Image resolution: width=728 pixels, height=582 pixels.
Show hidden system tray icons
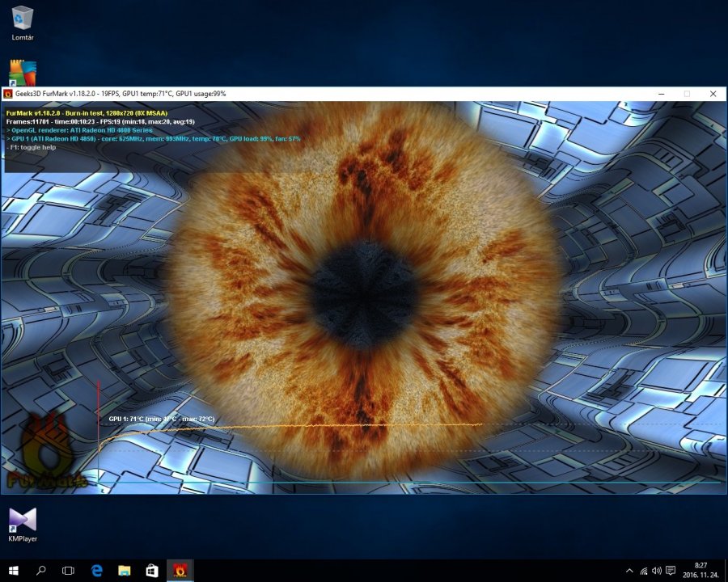(629, 571)
